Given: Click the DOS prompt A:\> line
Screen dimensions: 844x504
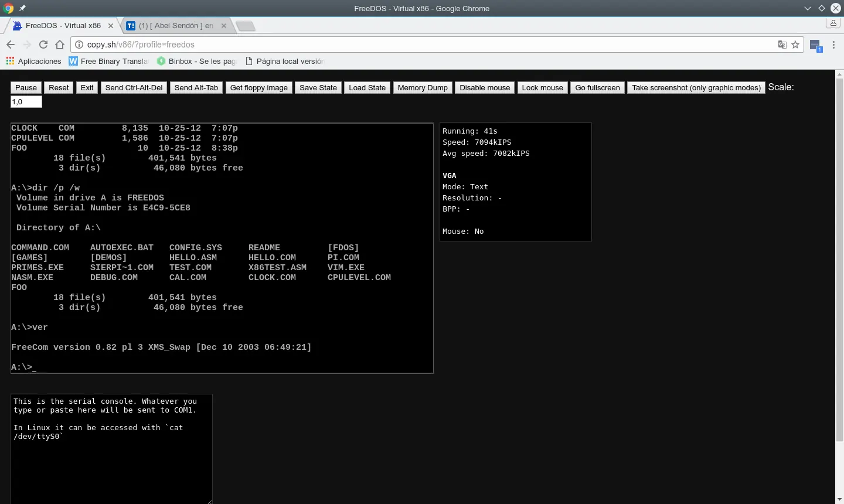Looking at the screenshot, I should click(x=23, y=367).
